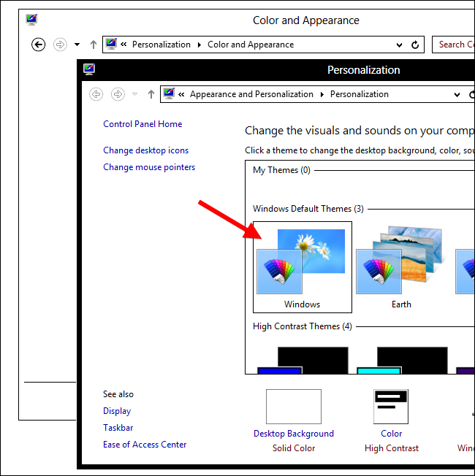Select the Earth theme
This screenshot has height=476, width=475.
401,267
